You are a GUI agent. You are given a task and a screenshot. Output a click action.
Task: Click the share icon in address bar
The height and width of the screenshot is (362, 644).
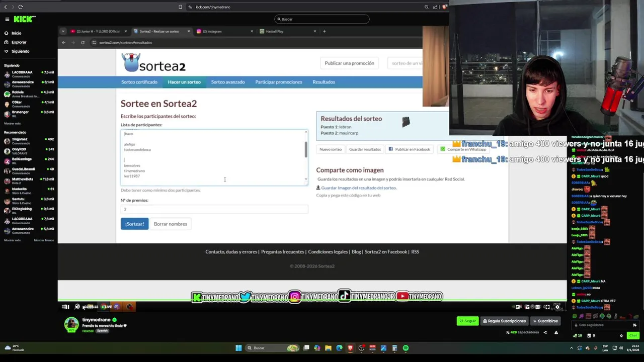tap(435, 7)
